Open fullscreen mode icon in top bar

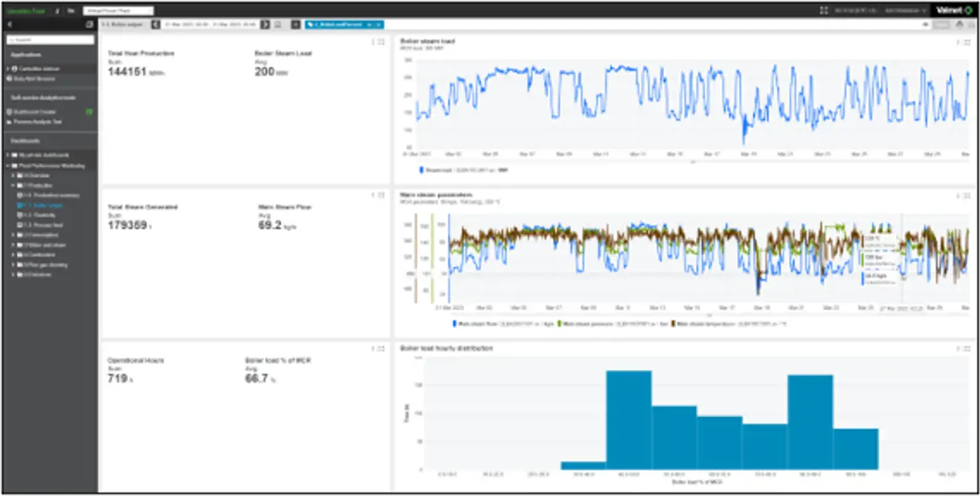click(824, 11)
